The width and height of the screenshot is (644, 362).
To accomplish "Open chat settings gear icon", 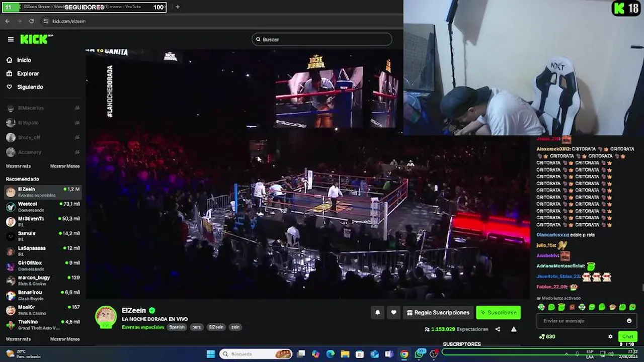I will (x=610, y=337).
